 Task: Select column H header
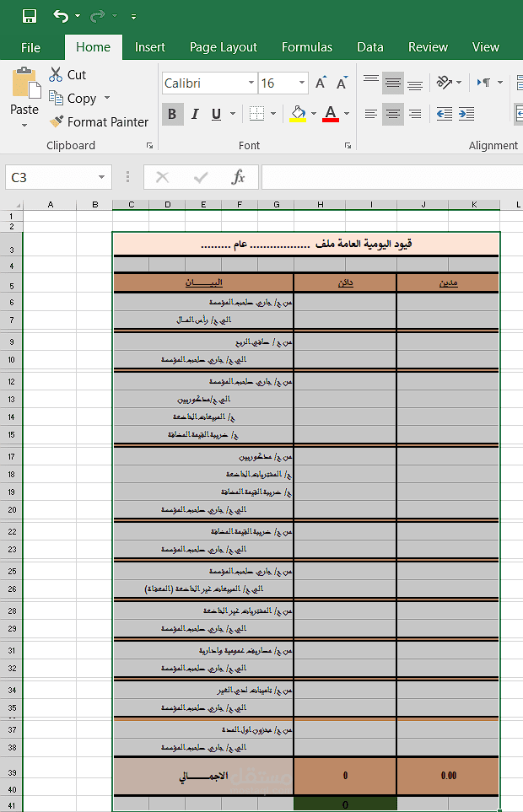320,205
